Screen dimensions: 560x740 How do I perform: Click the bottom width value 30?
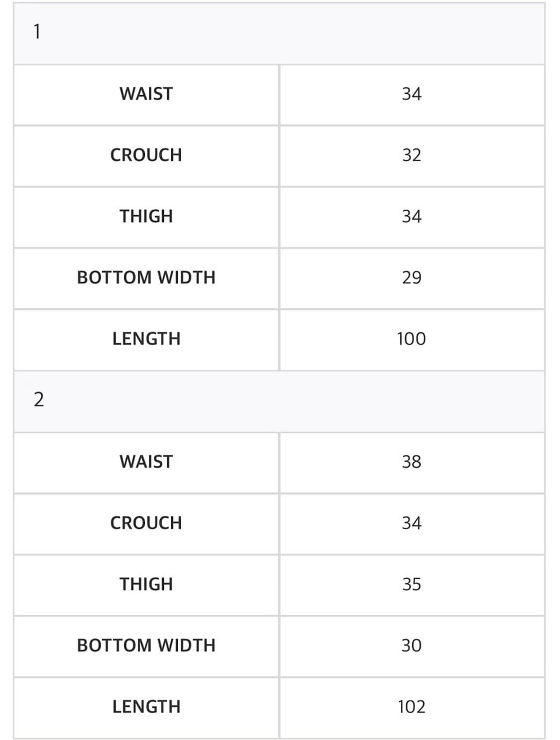(x=412, y=646)
